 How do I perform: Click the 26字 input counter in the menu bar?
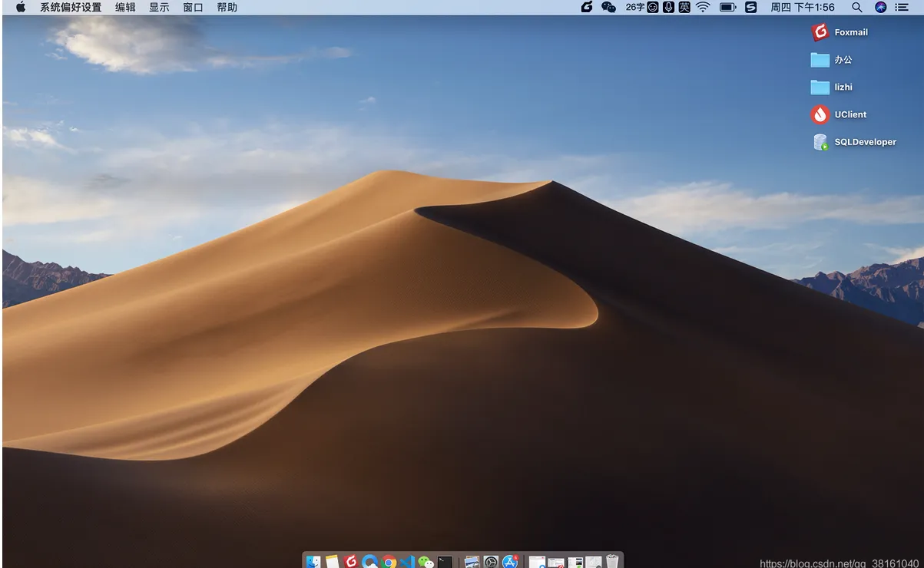(635, 7)
